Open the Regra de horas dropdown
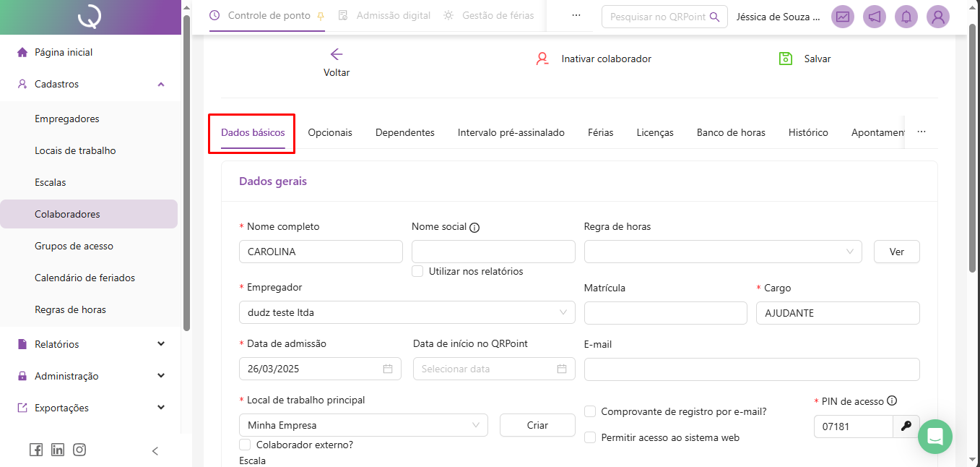980x467 pixels. pos(722,252)
